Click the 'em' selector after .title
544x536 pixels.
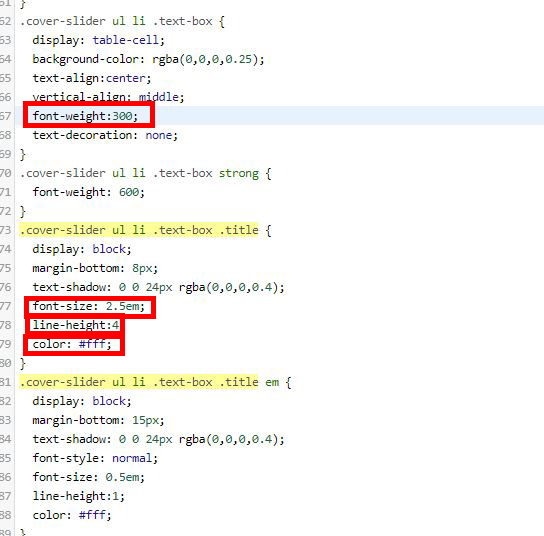(x=272, y=382)
